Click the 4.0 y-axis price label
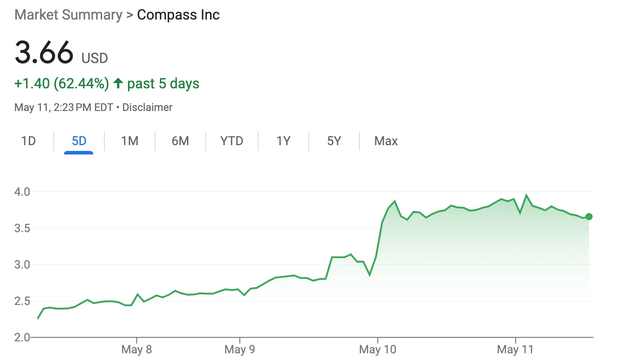621x364 pixels. (22, 192)
